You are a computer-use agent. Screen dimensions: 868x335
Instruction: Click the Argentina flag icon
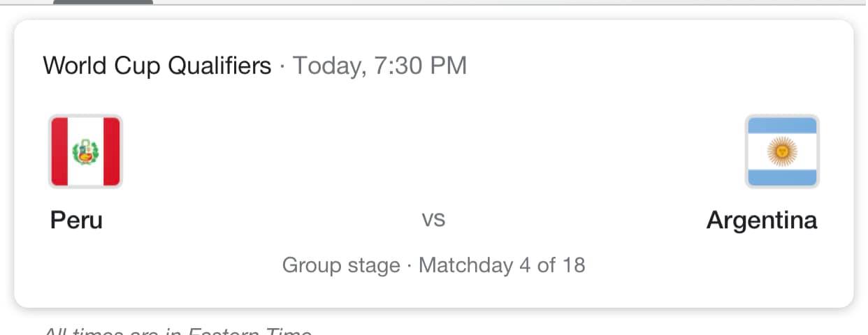pyautogui.click(x=781, y=151)
